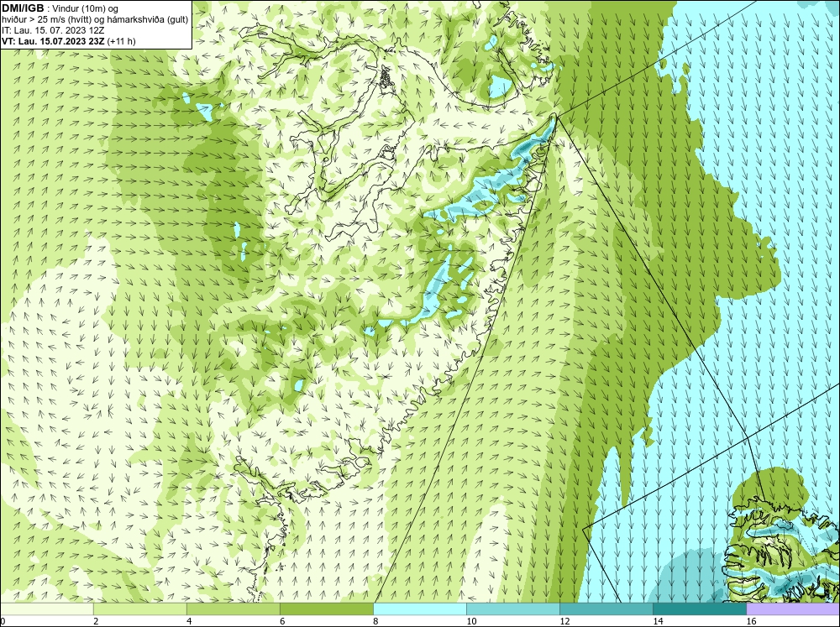Viewport: 840px width, 627px height.
Task: Click the 6–8 m/s olive green legend swatch
Action: click(x=326, y=609)
